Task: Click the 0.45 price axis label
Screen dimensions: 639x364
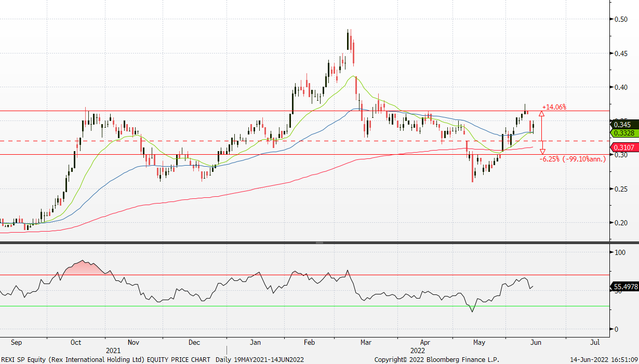Action: (620, 53)
